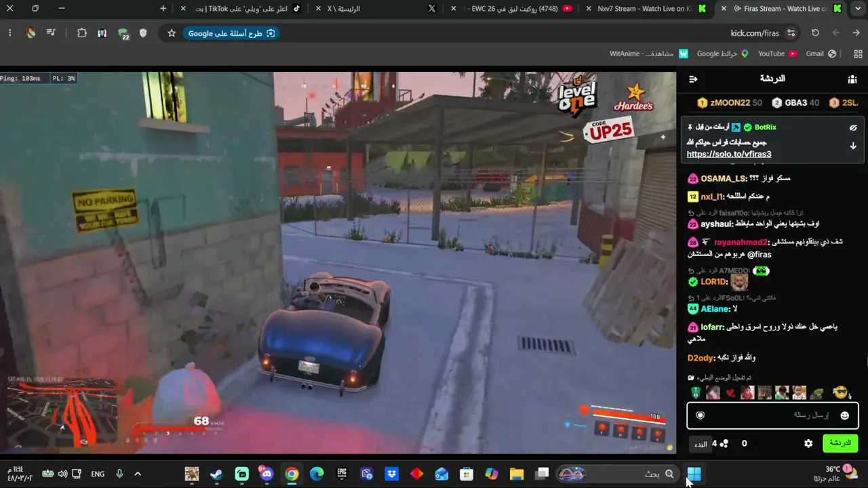
Task: Switch to the Nxv7 Stream tab
Action: (644, 9)
